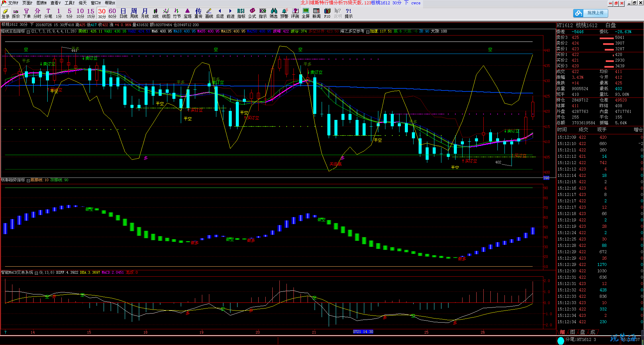The width and height of the screenshot is (644, 345).
Task: Open the 新闻 news icon
Action: pyautogui.click(x=316, y=13)
